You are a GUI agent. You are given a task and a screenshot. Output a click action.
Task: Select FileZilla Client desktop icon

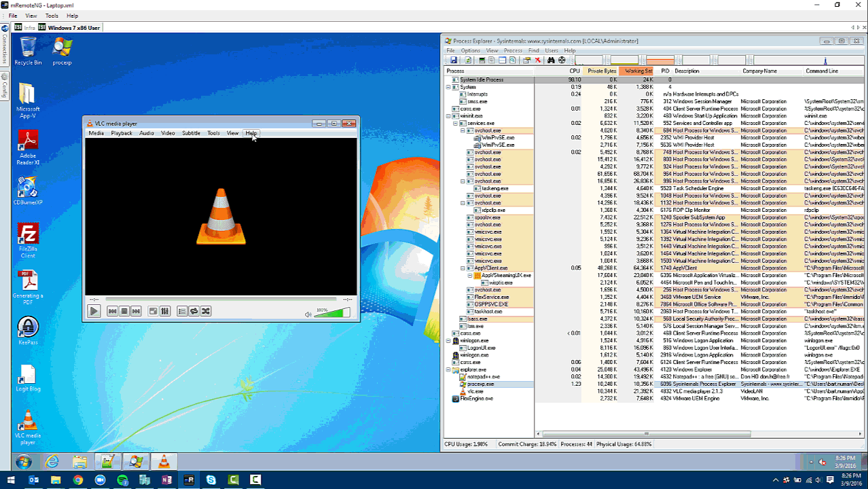coord(28,241)
